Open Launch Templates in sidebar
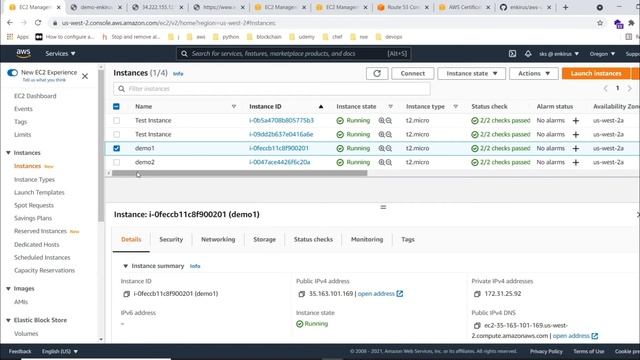 (x=39, y=192)
